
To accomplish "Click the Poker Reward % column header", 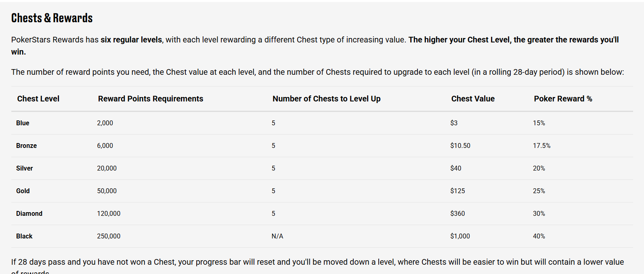I will pyautogui.click(x=562, y=99).
